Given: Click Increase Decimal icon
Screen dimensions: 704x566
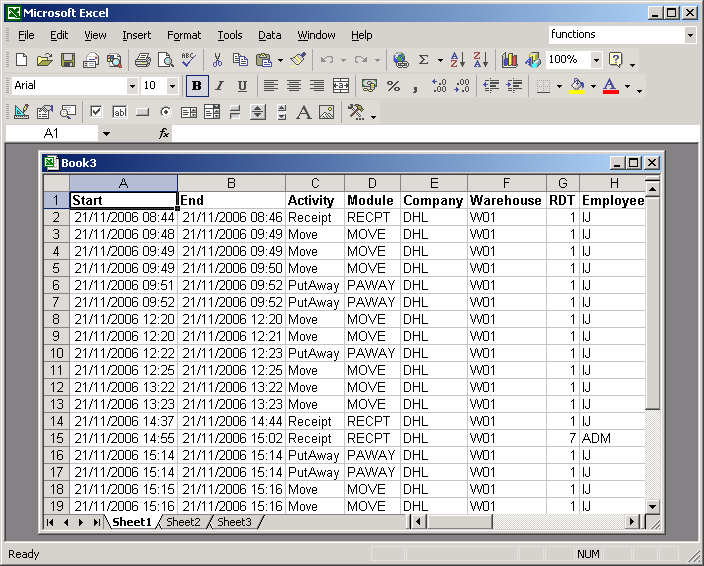Looking at the screenshot, I should (439, 86).
